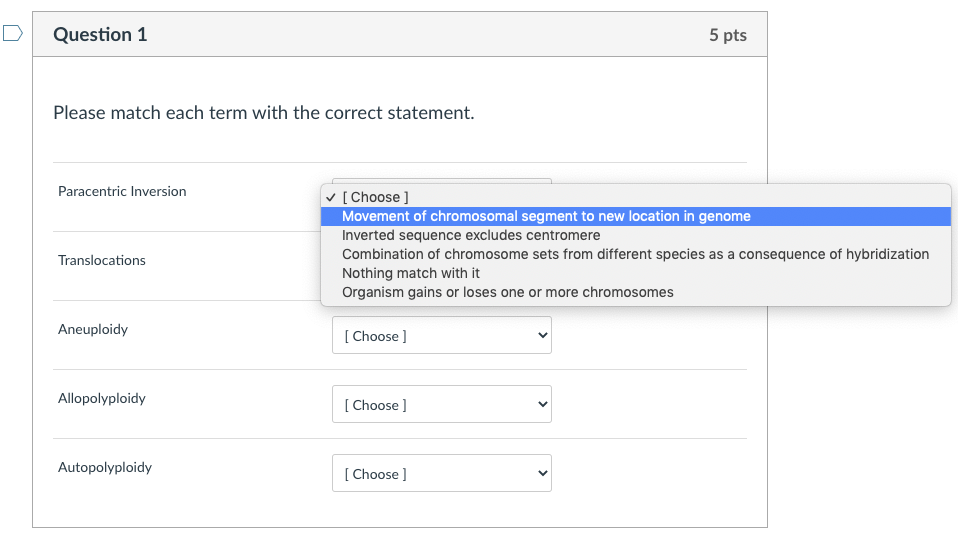Click the "Aneuploidy" term label

click(x=93, y=329)
